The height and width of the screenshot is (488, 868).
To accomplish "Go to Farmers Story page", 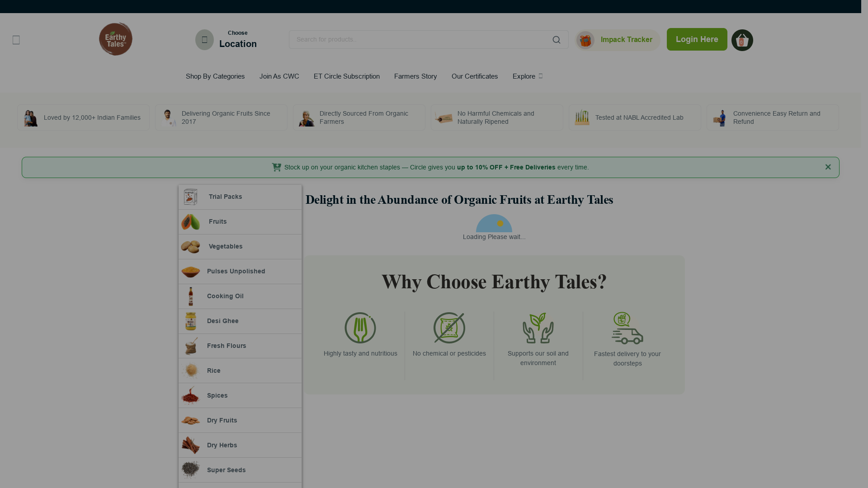I will coord(415,76).
